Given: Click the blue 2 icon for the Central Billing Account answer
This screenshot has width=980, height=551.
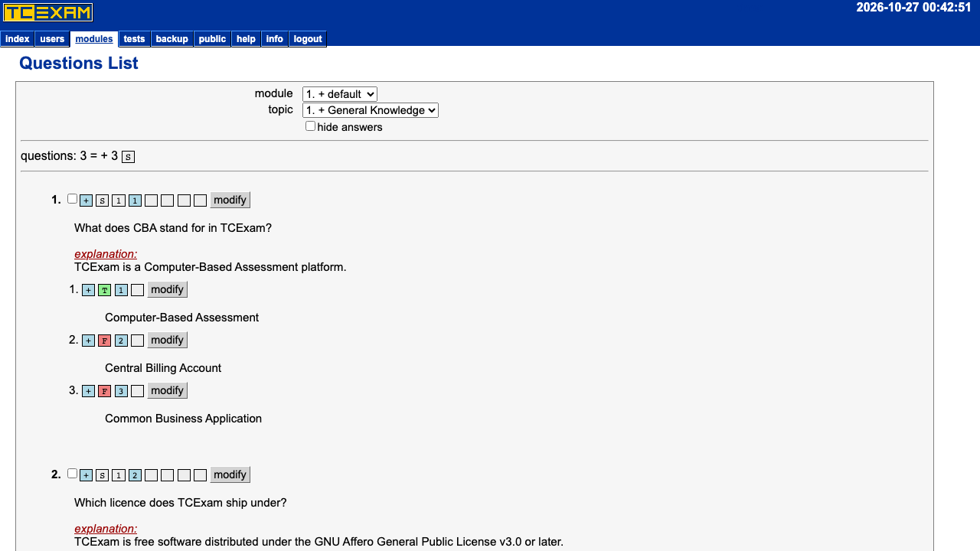Looking at the screenshot, I should tap(121, 341).
